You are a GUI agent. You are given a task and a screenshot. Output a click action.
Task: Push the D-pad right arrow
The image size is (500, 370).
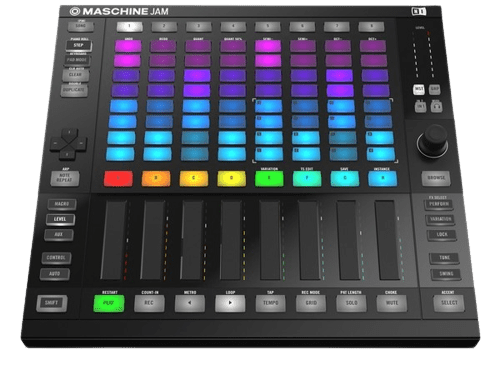[81, 144]
